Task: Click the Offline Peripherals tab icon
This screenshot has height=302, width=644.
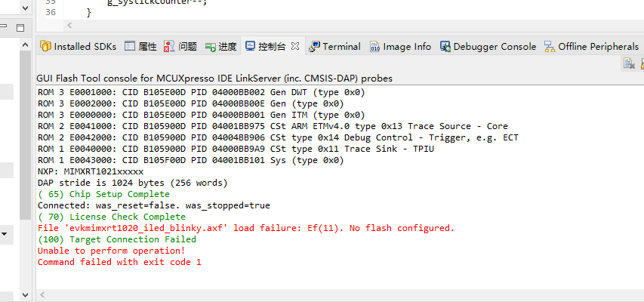Action: pos(549,47)
